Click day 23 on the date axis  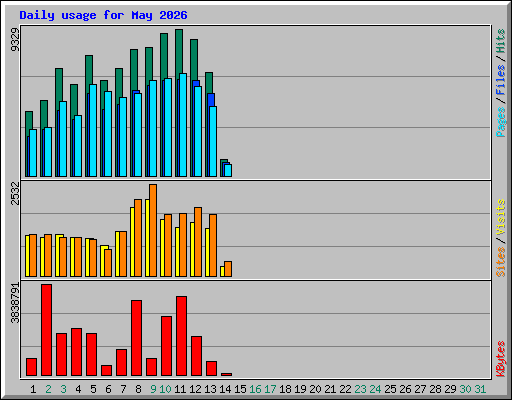click(x=360, y=389)
